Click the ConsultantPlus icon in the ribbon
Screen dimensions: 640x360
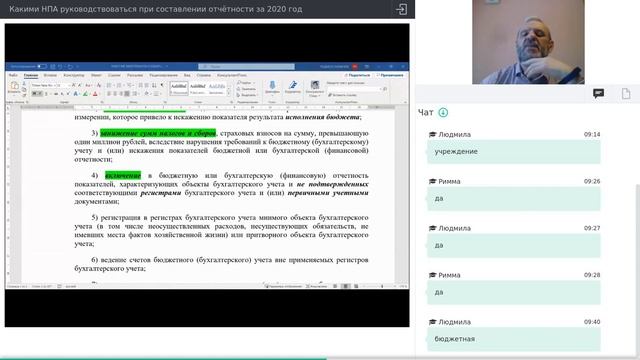click(315, 85)
